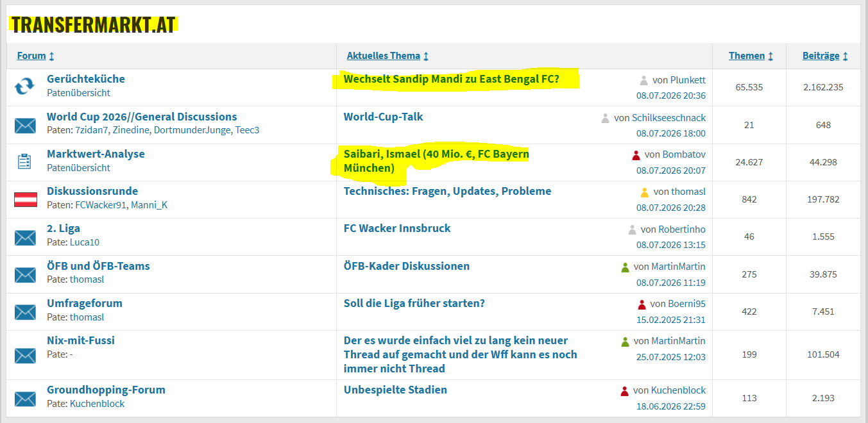Open the Marktwert-Analyse forum
This screenshot has width=868, height=423.
96,154
